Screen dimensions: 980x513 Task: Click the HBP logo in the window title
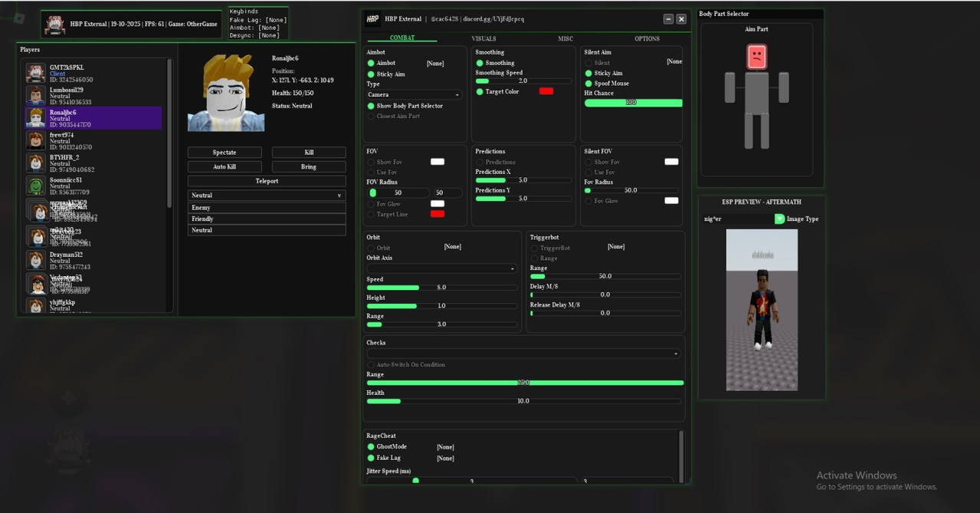372,19
